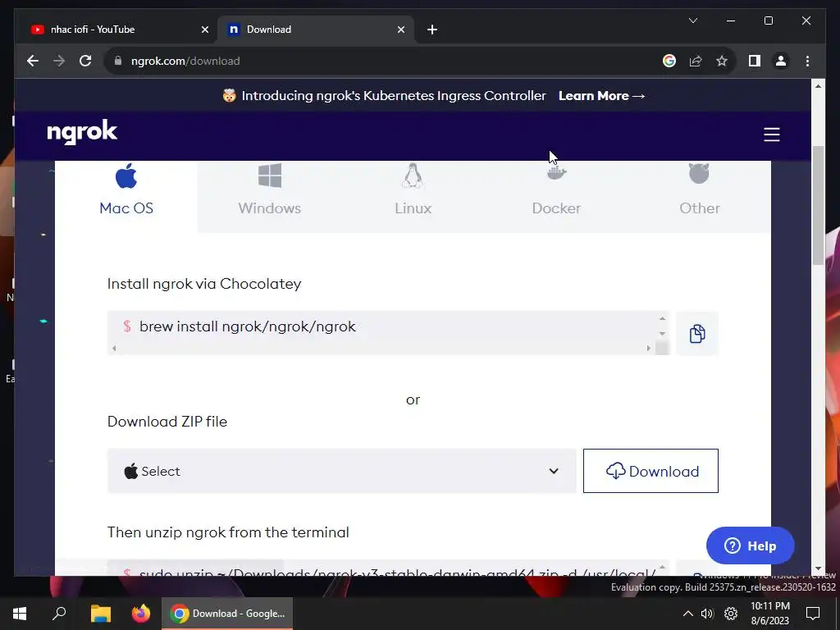The height and width of the screenshot is (630, 840).
Task: Open the Select architecture dropdown
Action: click(342, 471)
